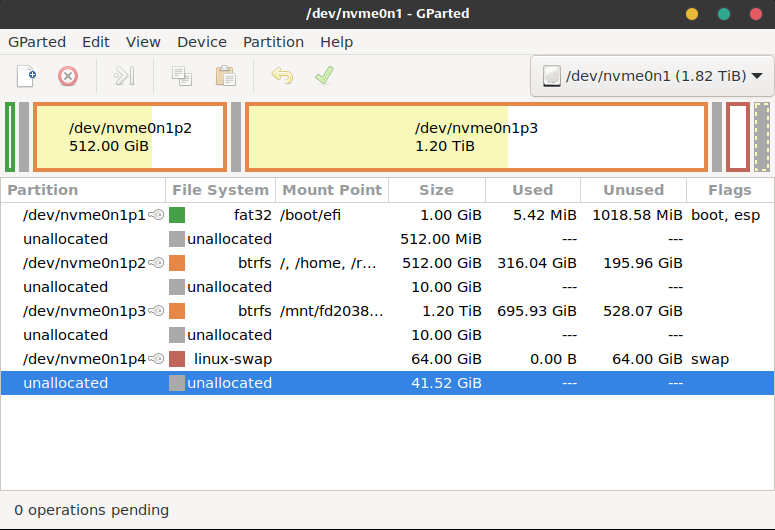Click the Delete partition toolbar icon
Image resolution: width=775 pixels, height=530 pixels.
pyautogui.click(x=67, y=76)
